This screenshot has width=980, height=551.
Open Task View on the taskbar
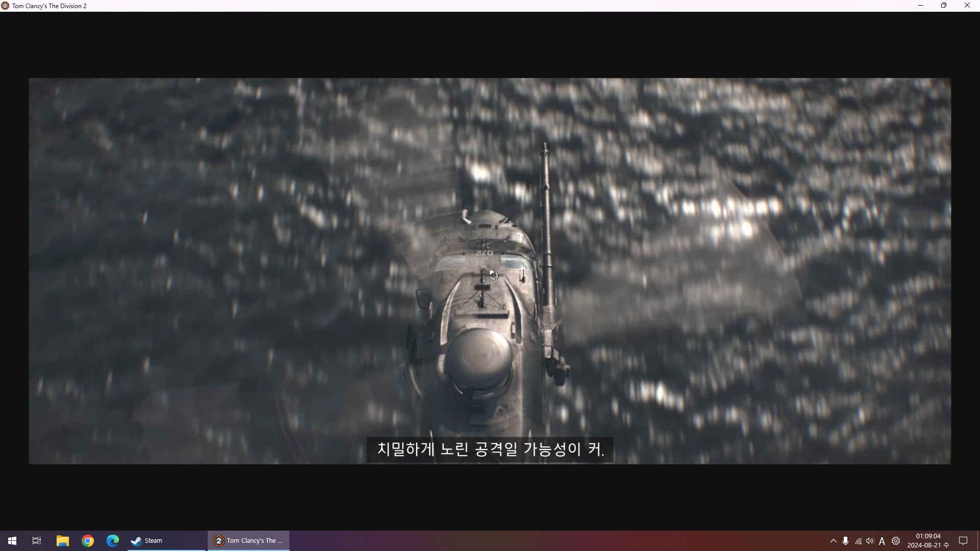click(x=37, y=541)
